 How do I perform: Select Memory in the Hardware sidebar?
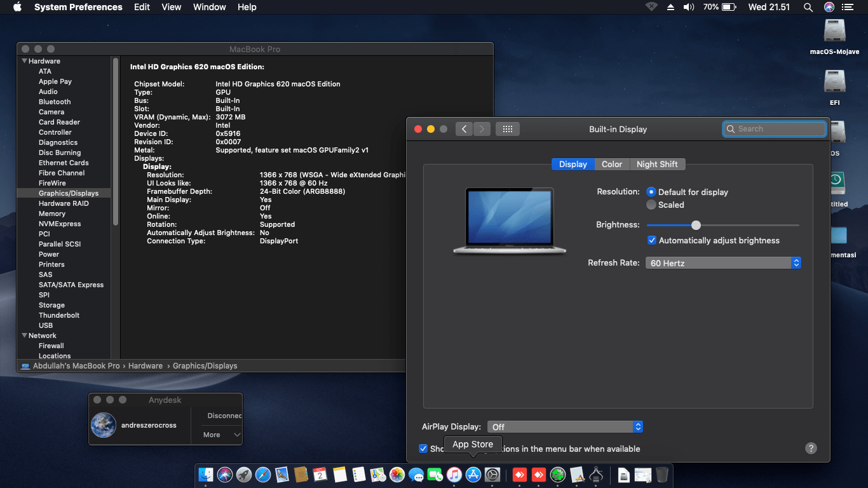[51, 213]
